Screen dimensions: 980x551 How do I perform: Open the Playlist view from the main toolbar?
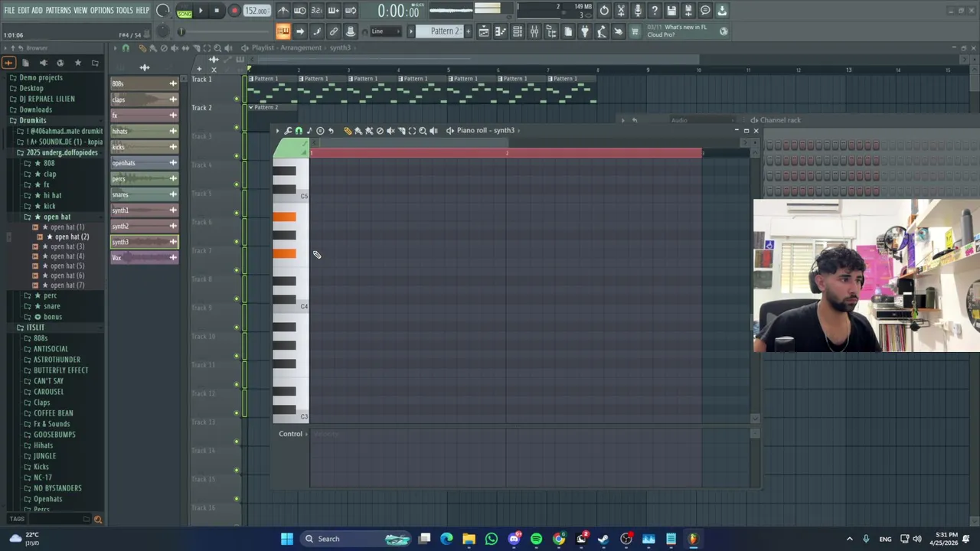point(484,31)
